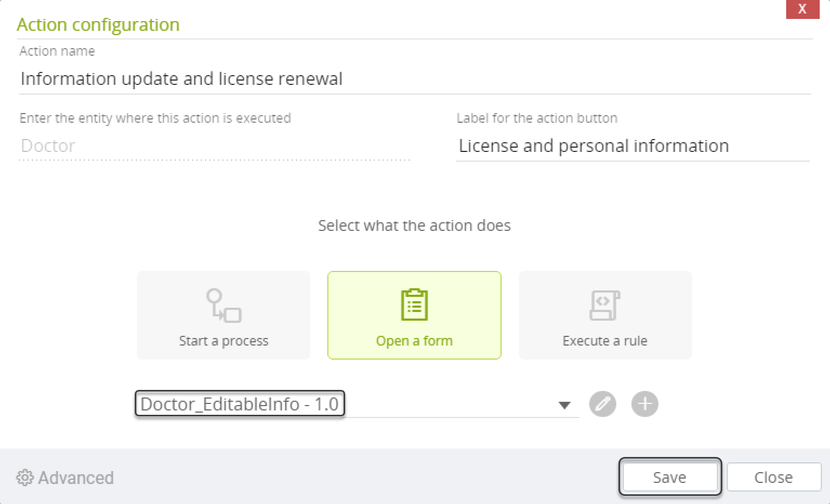
Task: Close the dialog with the red X
Action: [x=802, y=9]
